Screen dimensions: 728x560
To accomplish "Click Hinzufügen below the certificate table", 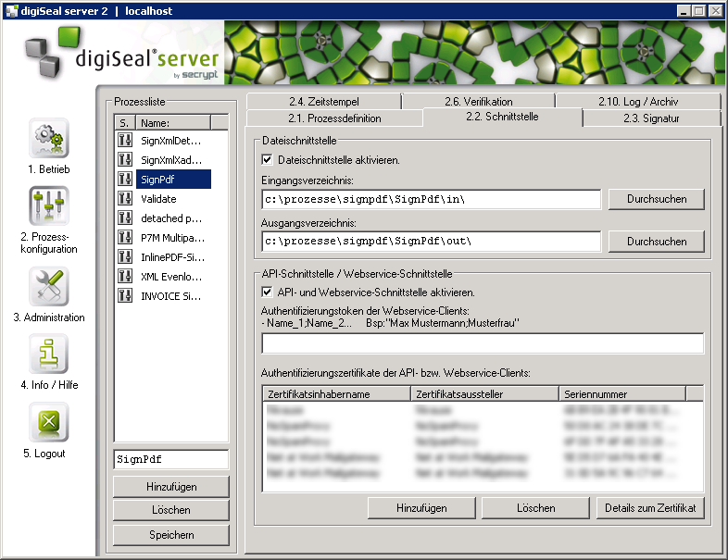I will point(421,508).
